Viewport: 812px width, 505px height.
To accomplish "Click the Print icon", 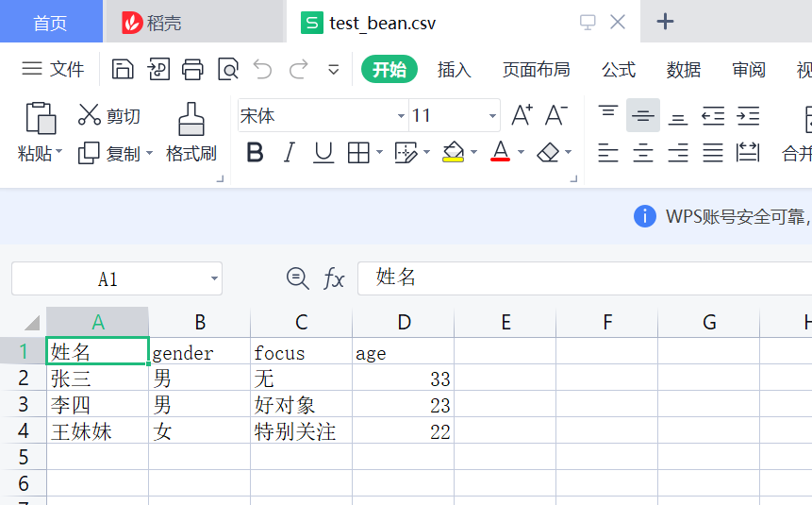I will 192,69.
